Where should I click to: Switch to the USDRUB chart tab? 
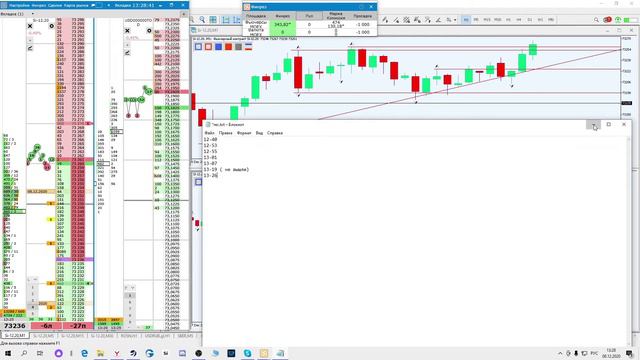coord(158,336)
